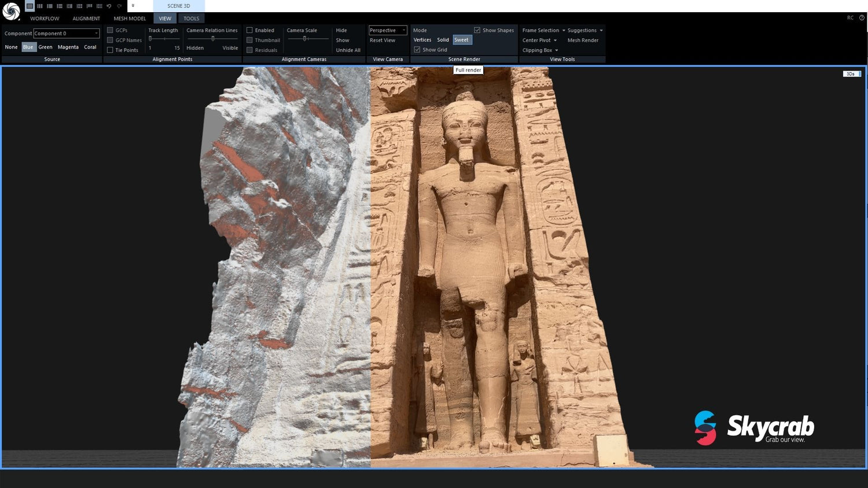Click the Undo icon in the toolbar
This screenshot has width=868, height=488.
click(109, 6)
